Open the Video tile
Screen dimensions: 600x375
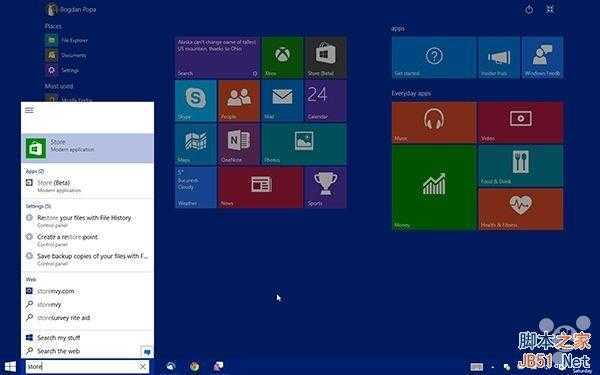tap(521, 122)
